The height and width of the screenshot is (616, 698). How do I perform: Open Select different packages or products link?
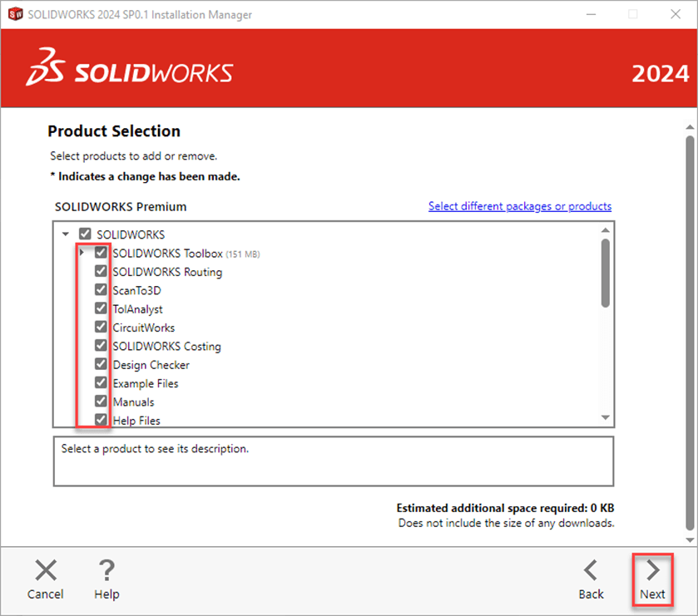click(x=519, y=205)
